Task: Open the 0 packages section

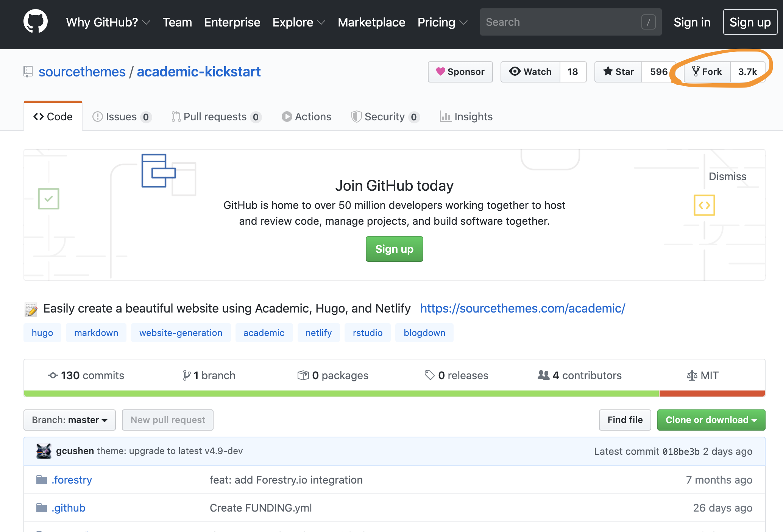Action: point(333,375)
